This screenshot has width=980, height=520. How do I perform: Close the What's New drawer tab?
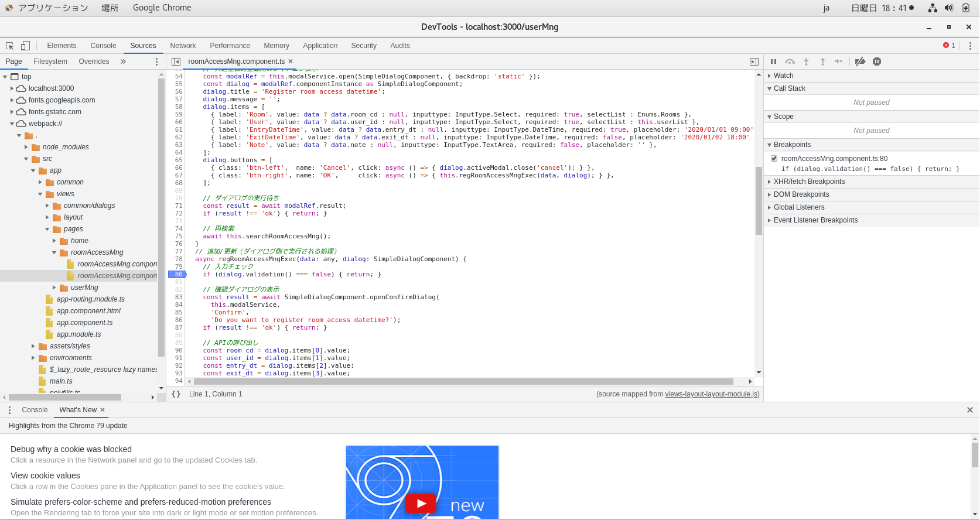[103, 410]
